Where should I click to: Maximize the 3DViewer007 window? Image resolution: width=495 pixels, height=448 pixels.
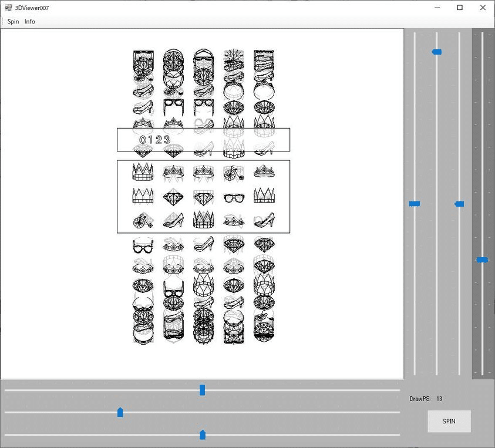[460, 8]
